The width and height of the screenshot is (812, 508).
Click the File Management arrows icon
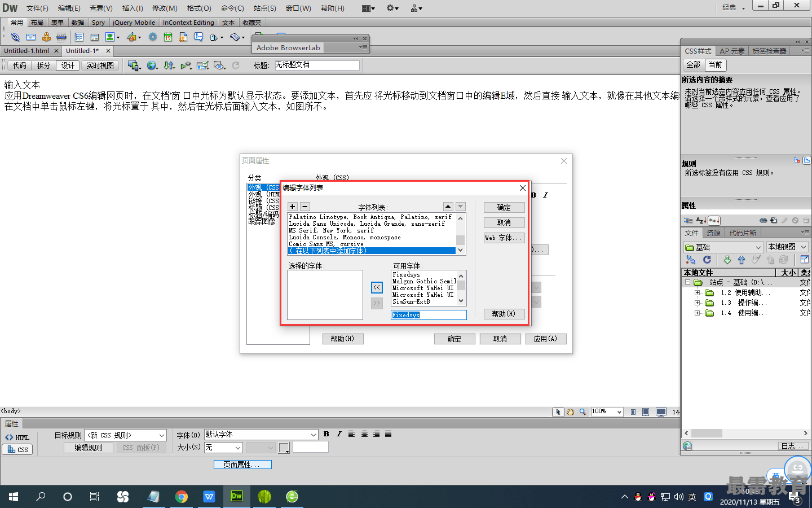pyautogui.click(x=169, y=65)
